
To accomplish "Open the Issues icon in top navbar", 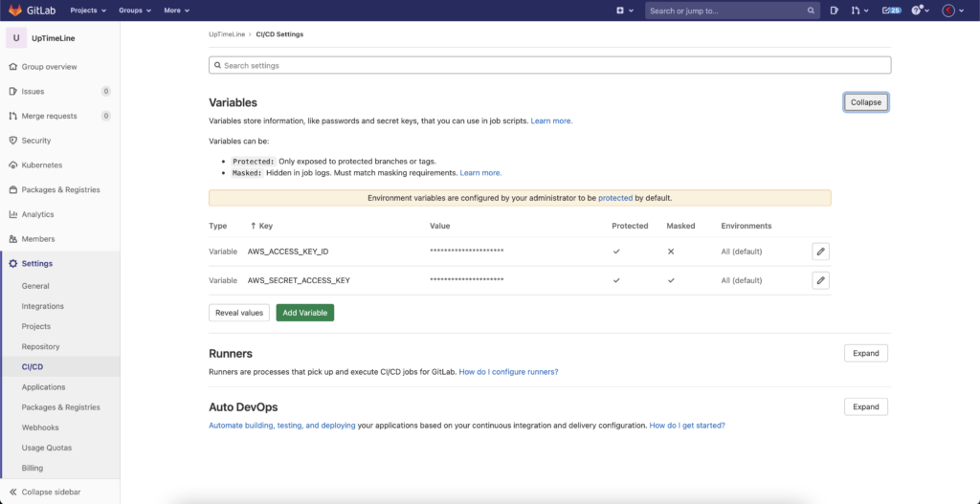I will [x=835, y=11].
